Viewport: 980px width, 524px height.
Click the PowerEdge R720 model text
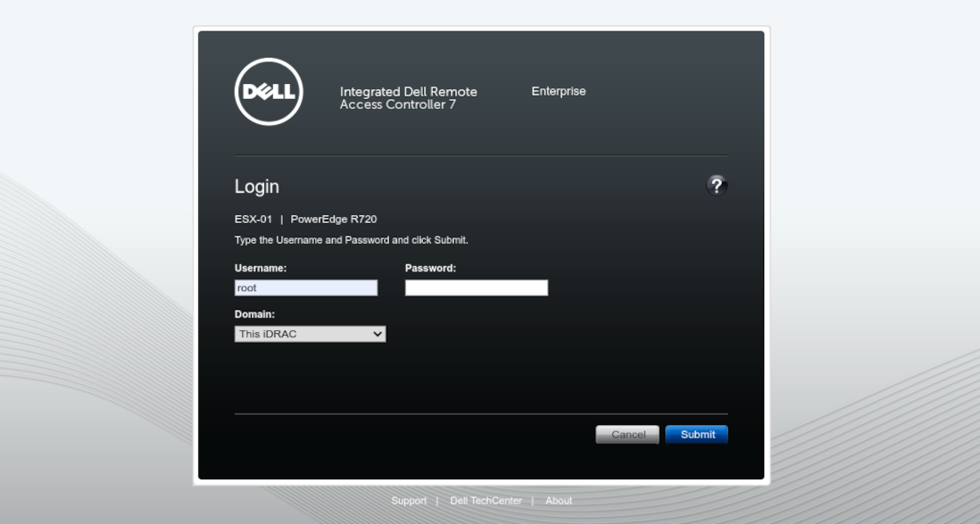tap(334, 220)
